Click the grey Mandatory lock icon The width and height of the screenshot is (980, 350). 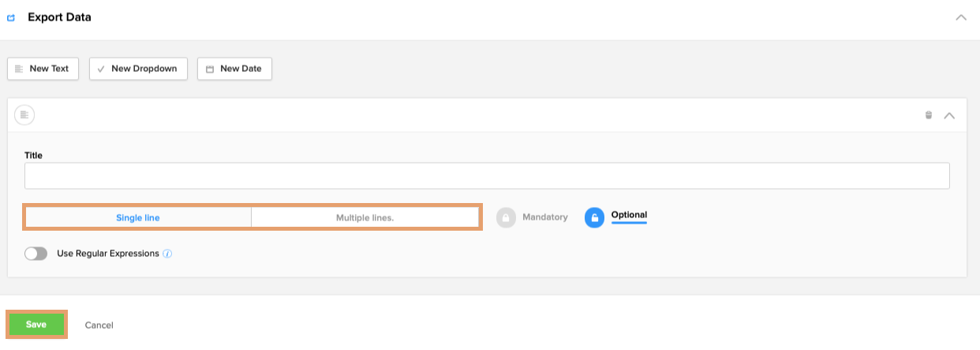click(506, 217)
